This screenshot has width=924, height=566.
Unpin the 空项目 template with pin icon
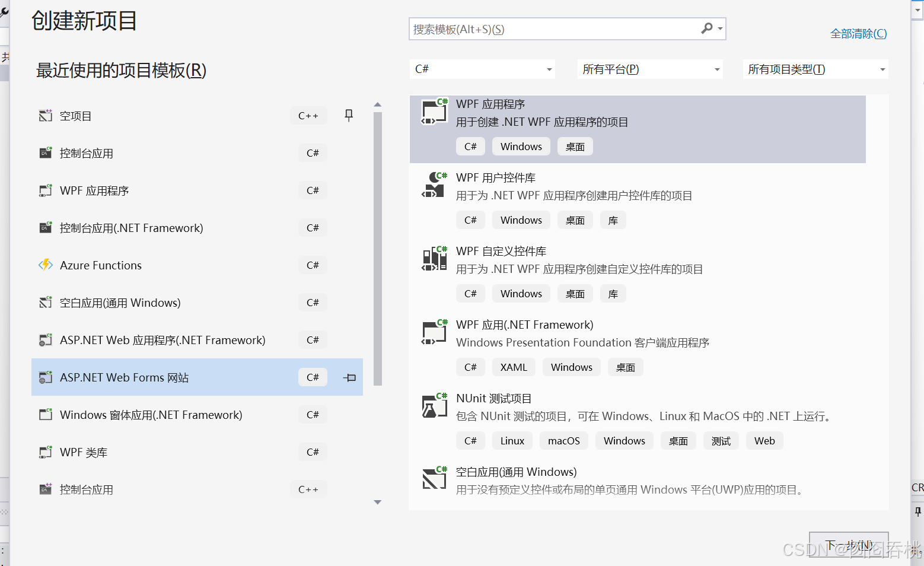pyautogui.click(x=349, y=116)
